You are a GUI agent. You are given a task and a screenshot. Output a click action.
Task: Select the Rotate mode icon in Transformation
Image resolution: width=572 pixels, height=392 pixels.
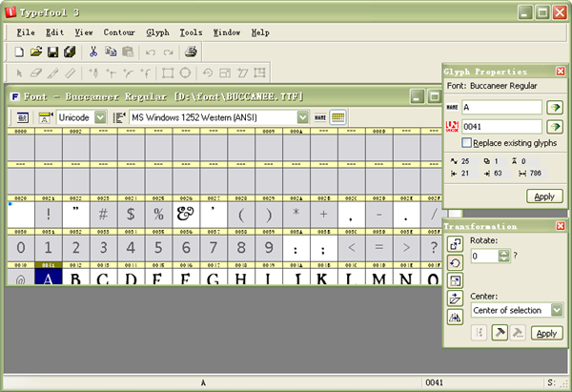tap(456, 263)
